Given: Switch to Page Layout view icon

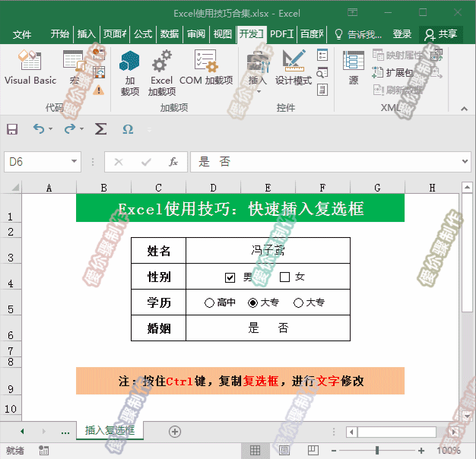Looking at the screenshot, I should click(284, 451).
